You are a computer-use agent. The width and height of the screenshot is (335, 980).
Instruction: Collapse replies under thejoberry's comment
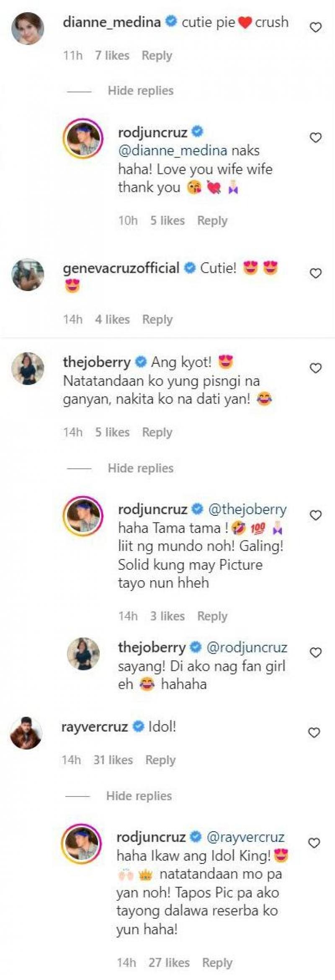141,468
